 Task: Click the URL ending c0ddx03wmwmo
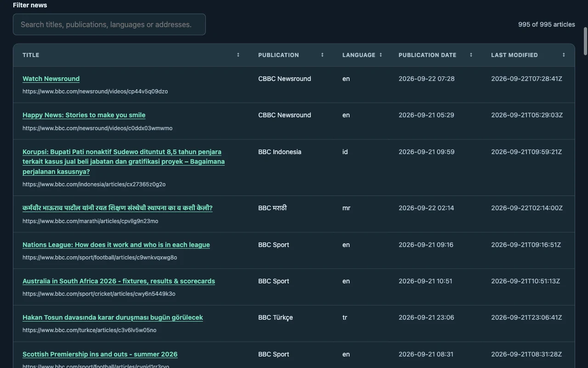(x=97, y=128)
